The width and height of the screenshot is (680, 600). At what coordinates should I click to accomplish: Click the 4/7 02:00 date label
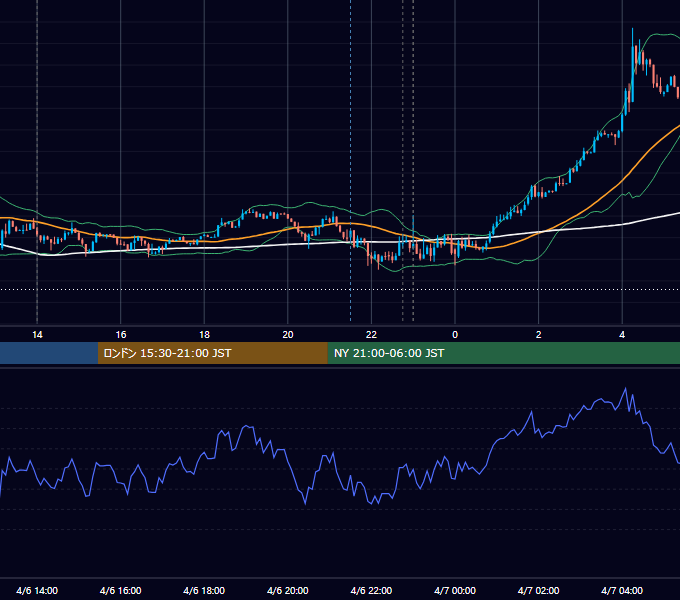pos(538,590)
